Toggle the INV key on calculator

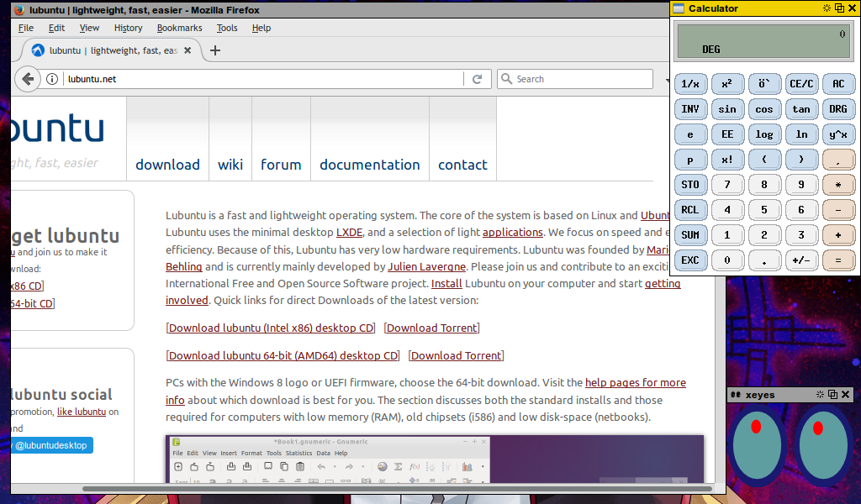tap(690, 109)
